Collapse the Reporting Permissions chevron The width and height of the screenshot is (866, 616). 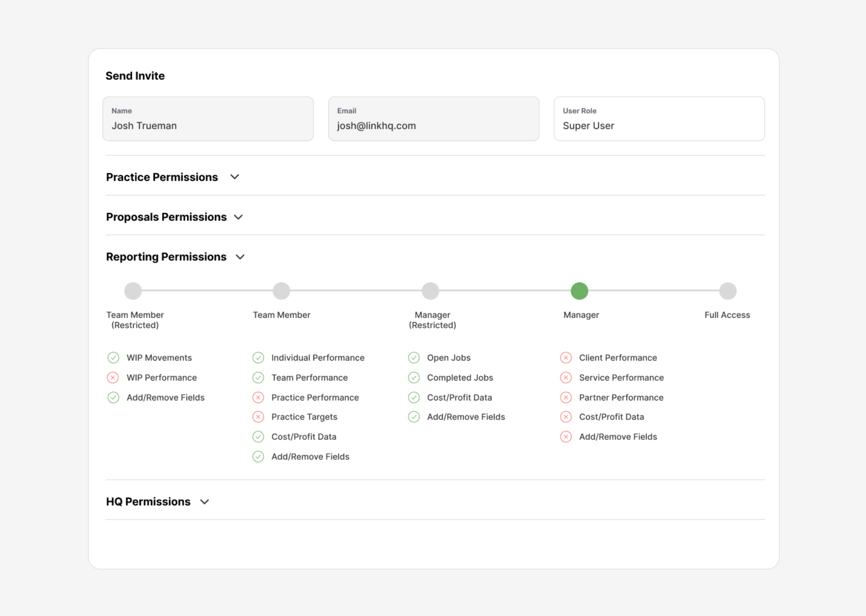pos(240,257)
